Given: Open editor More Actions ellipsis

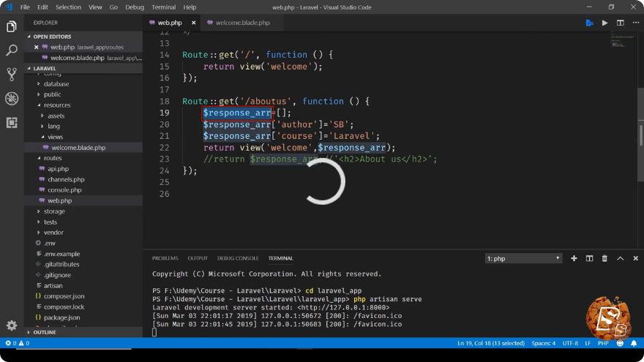Looking at the screenshot, I should tap(635, 23).
